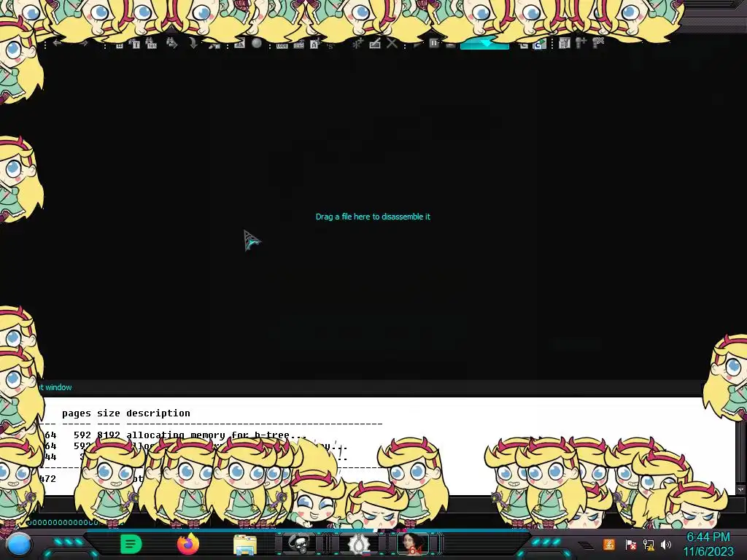Select the Output window title bar
The image size is (747, 560).
[371, 388]
